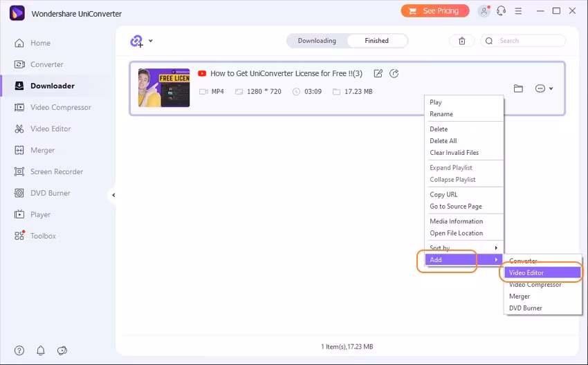The image size is (588, 365).
Task: Open the hamburger main menu
Action: click(518, 11)
